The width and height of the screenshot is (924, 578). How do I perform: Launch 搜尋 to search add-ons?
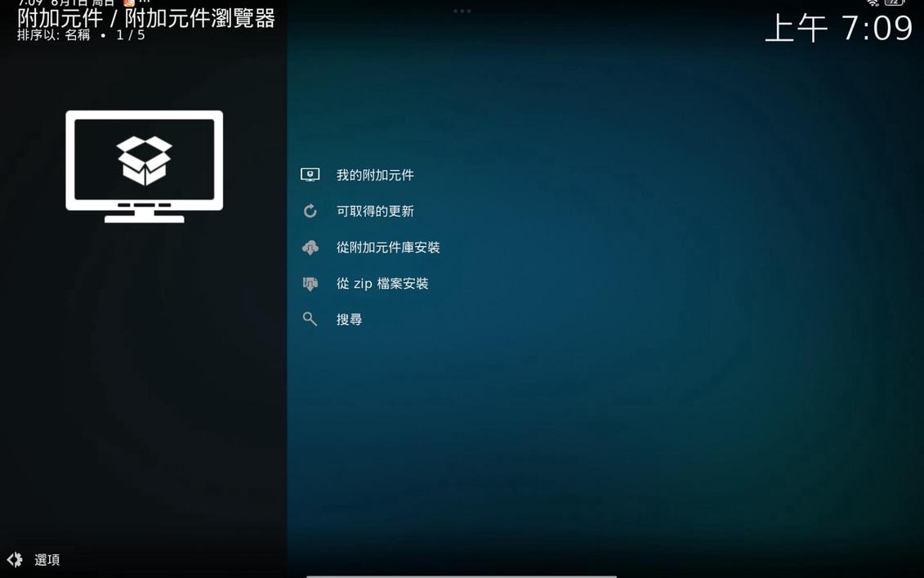click(x=349, y=319)
